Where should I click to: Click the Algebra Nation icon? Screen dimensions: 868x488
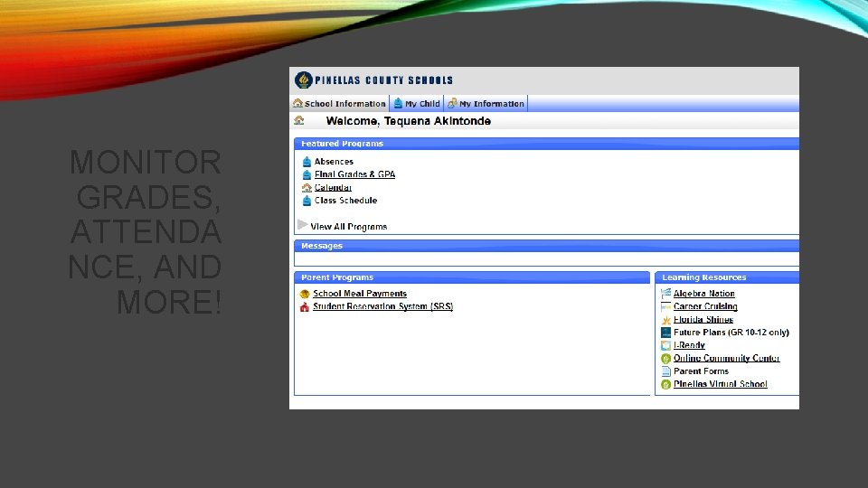pos(666,293)
